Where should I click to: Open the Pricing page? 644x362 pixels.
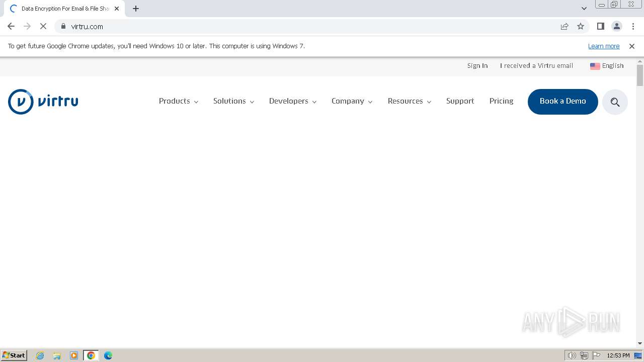point(501,101)
